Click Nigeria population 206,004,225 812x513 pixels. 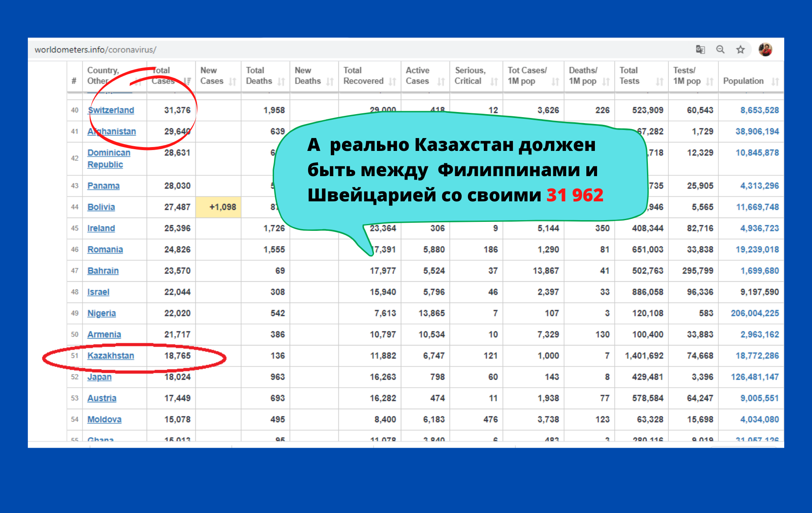tap(755, 313)
